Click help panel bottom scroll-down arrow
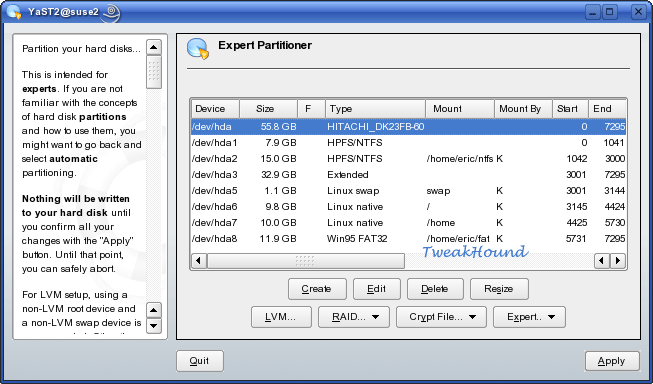653x384 pixels. pyautogui.click(x=154, y=326)
